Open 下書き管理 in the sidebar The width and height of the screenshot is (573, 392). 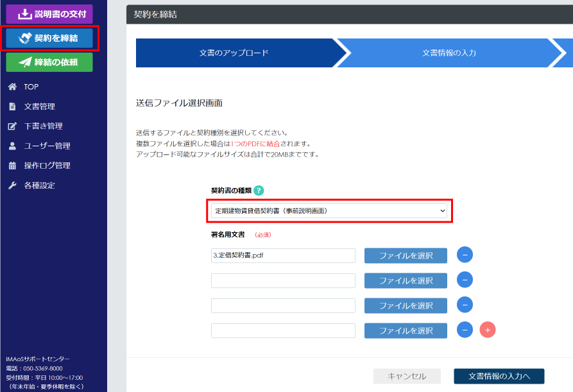pyautogui.click(x=43, y=126)
